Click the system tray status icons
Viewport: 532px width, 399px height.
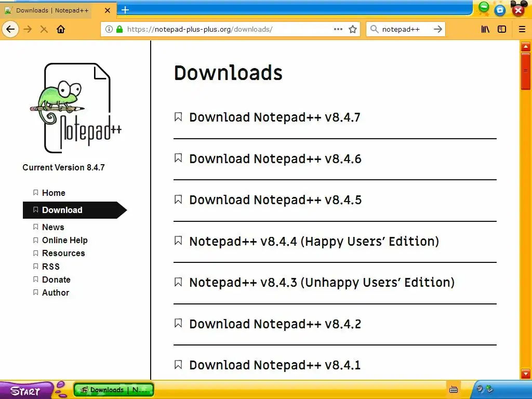[x=485, y=389]
